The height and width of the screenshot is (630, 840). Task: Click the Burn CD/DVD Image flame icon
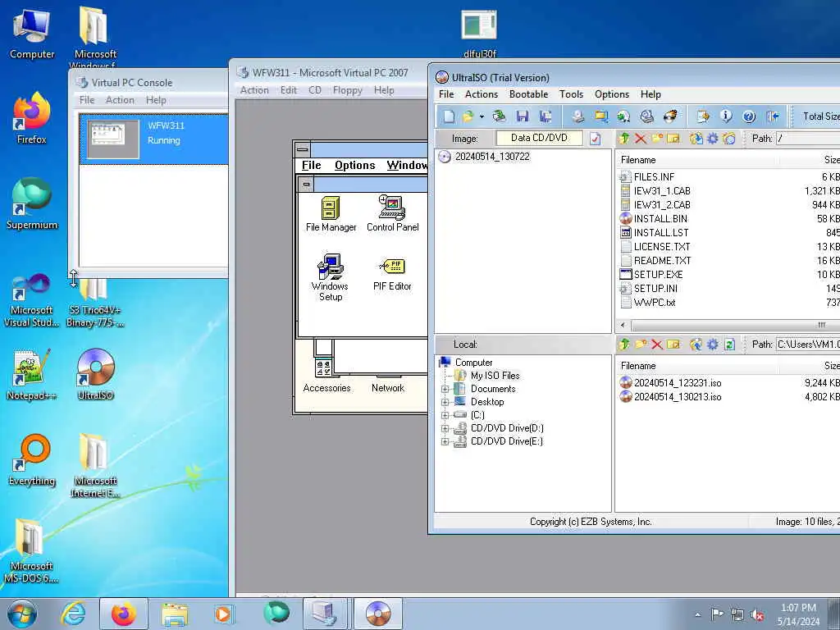point(670,116)
